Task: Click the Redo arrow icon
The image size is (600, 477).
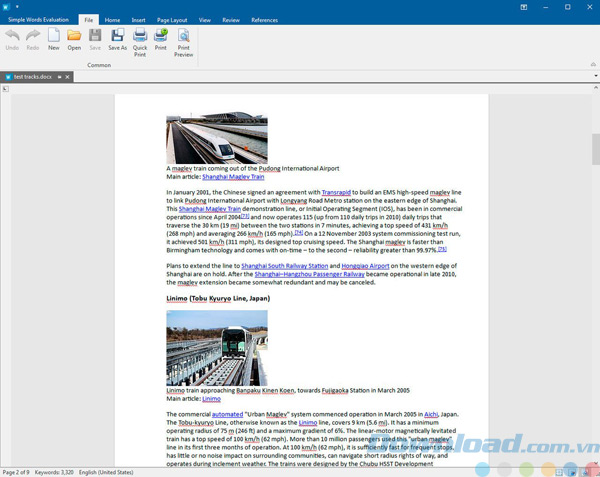Action: 32,38
